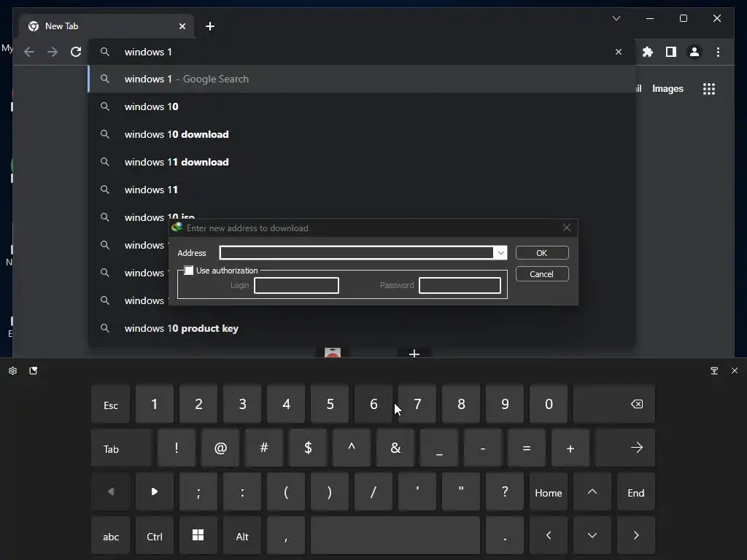Open the keyboard clipboard and emoji panel icon
Viewport: 747px width, 560px height.
pos(34,370)
